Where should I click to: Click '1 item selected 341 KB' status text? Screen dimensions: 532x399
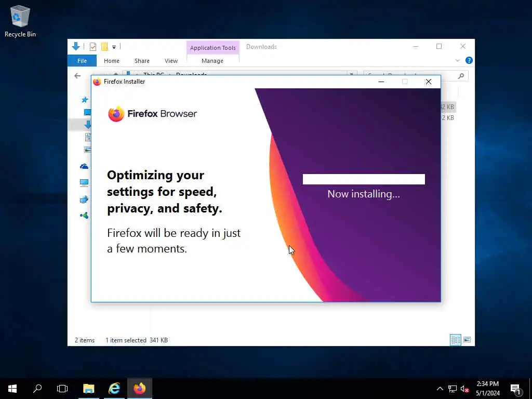137,340
